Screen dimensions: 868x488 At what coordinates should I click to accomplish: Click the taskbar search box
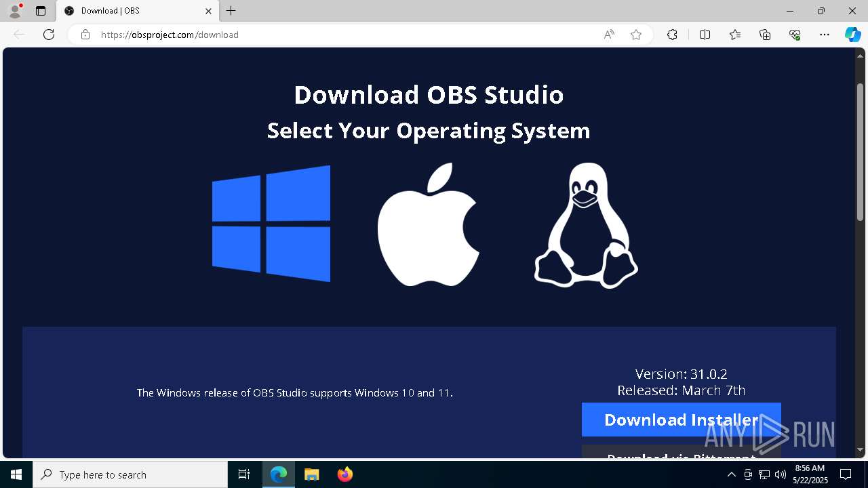pyautogui.click(x=130, y=474)
